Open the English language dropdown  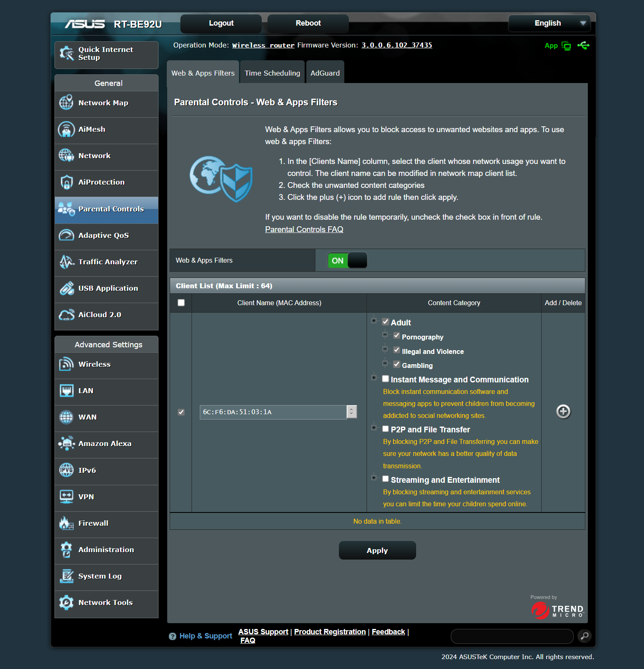pyautogui.click(x=549, y=23)
